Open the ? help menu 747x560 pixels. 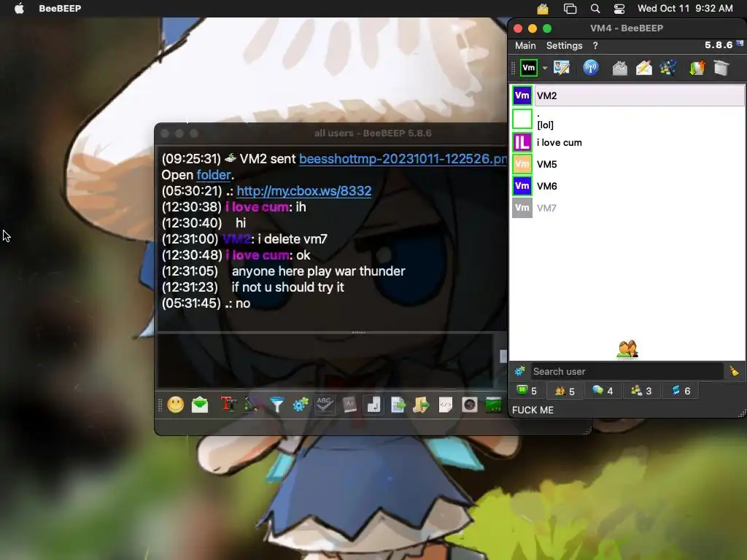point(595,46)
